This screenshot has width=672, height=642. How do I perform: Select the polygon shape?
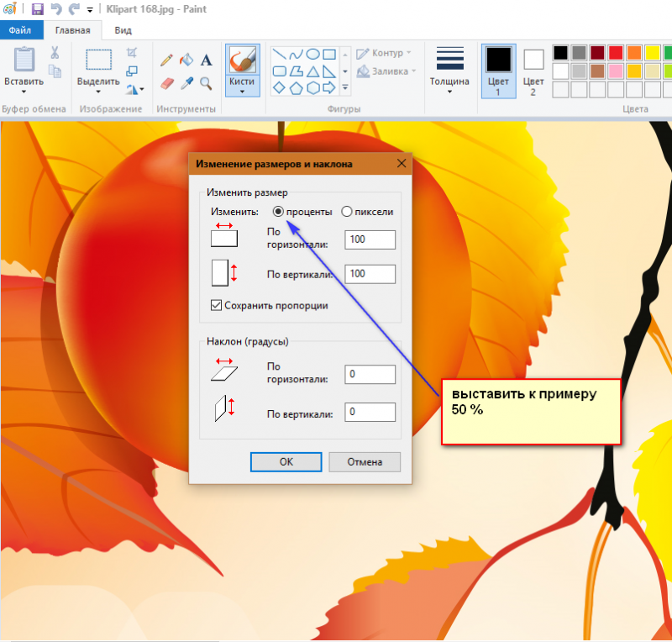click(x=297, y=71)
